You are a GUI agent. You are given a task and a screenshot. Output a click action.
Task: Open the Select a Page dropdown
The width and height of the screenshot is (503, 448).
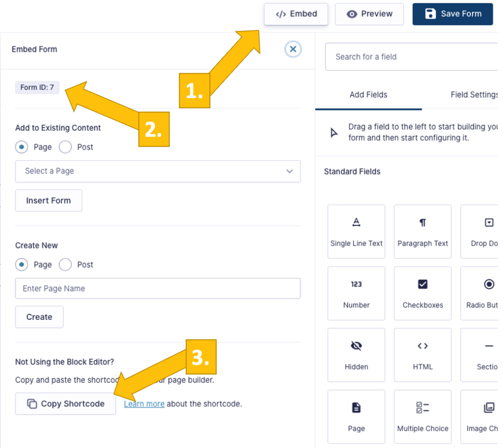click(158, 171)
